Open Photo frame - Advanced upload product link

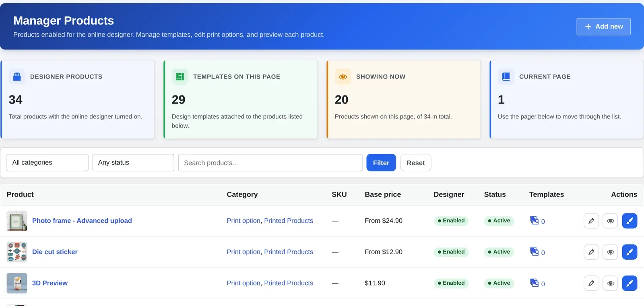(x=82, y=221)
